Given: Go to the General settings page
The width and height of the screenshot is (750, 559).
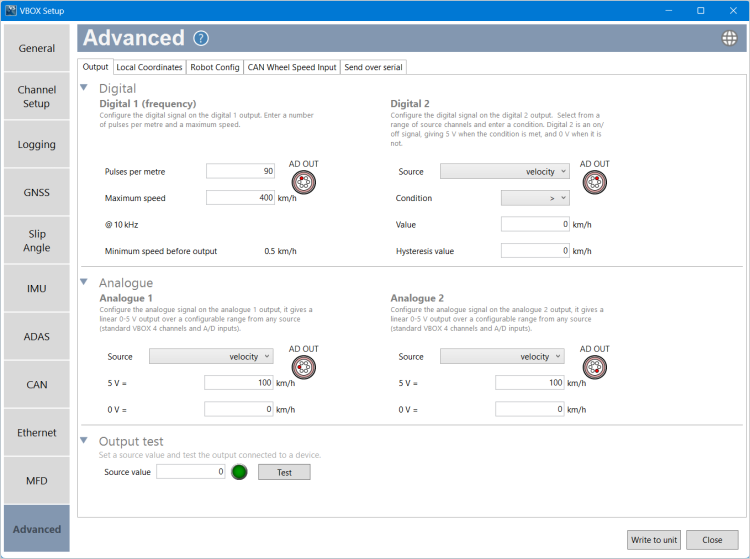Looking at the screenshot, I should tap(37, 48).
